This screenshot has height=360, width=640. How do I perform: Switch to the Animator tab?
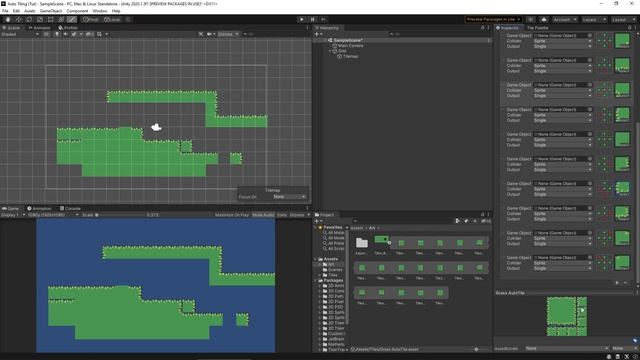39,28
